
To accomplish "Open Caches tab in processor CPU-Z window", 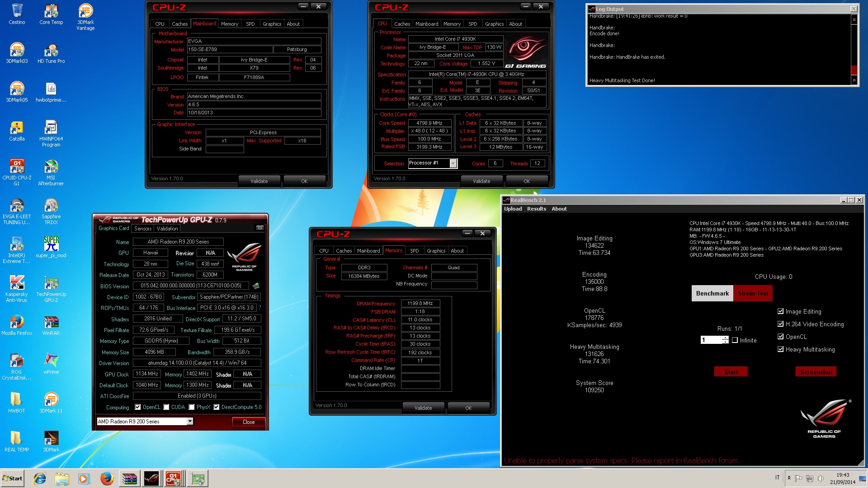I will click(402, 24).
